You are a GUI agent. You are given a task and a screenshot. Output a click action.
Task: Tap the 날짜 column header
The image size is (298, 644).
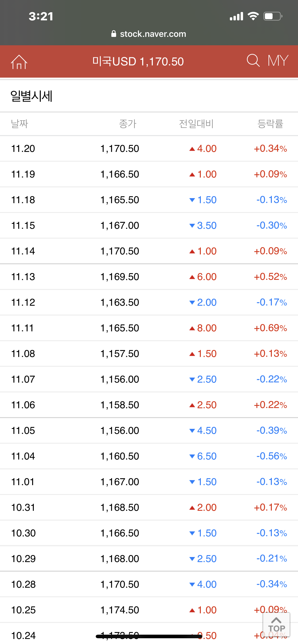[x=19, y=124]
